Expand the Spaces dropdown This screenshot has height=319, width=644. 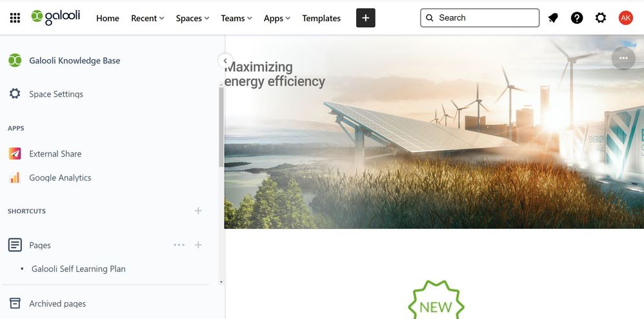(193, 19)
